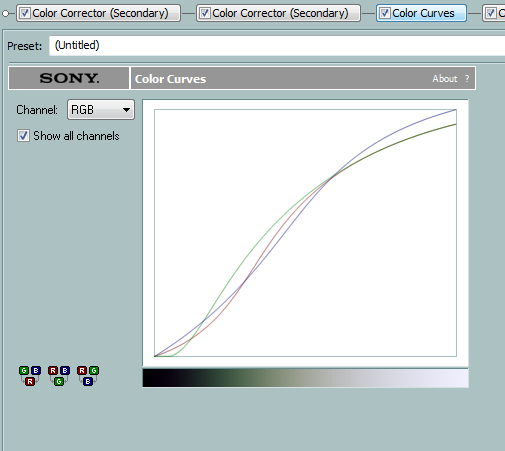Image resolution: width=505 pixels, height=451 pixels.
Task: Click inside the color curves graph area
Action: [305, 233]
